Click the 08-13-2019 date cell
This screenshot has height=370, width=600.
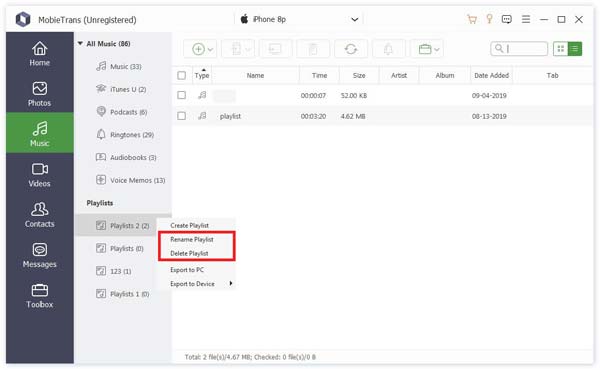(489, 116)
